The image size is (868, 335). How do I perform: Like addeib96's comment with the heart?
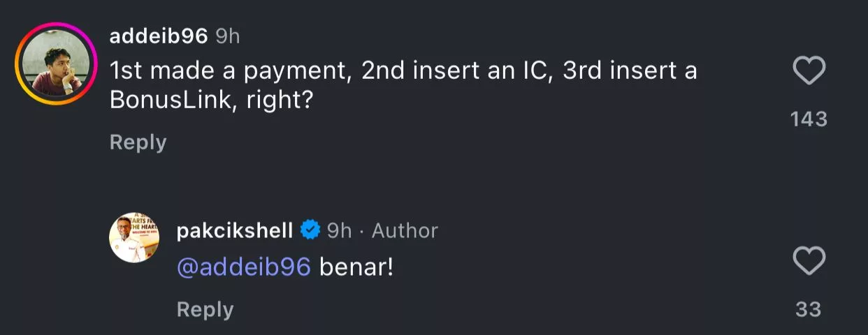(x=809, y=71)
